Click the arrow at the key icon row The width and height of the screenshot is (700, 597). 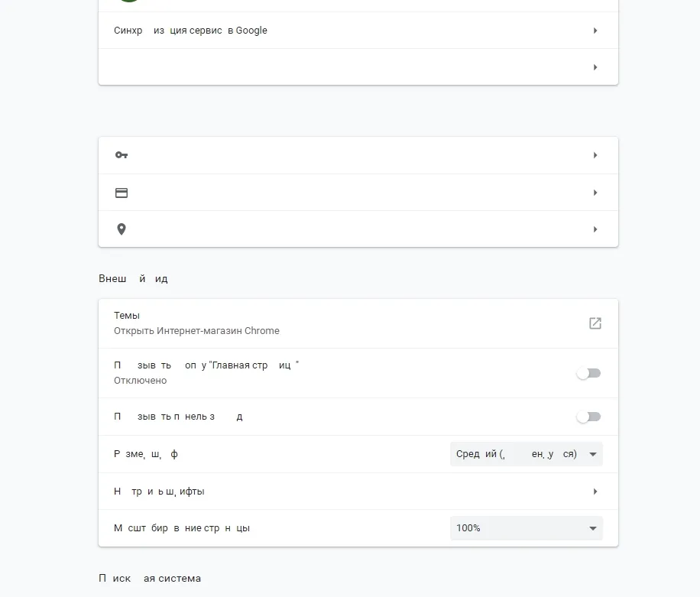(x=595, y=155)
